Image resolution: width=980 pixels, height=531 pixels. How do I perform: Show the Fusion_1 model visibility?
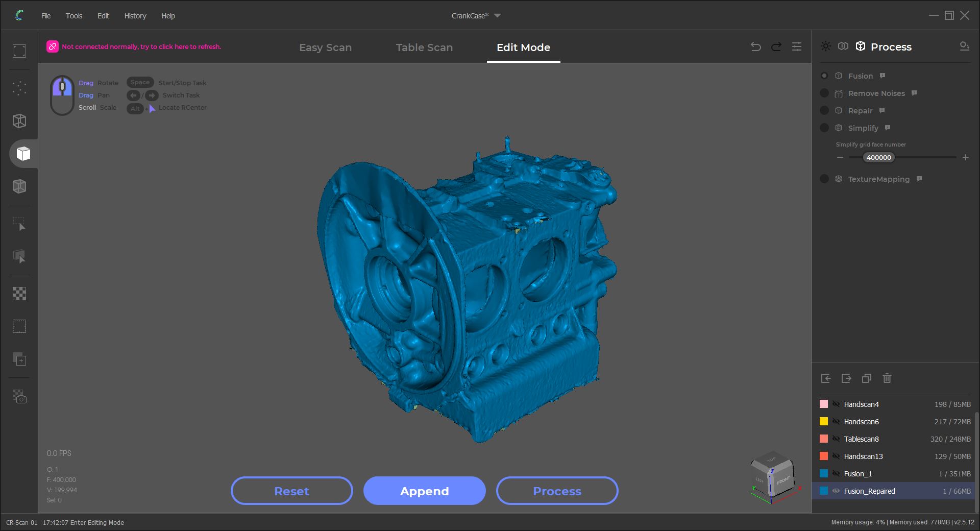pyautogui.click(x=836, y=473)
